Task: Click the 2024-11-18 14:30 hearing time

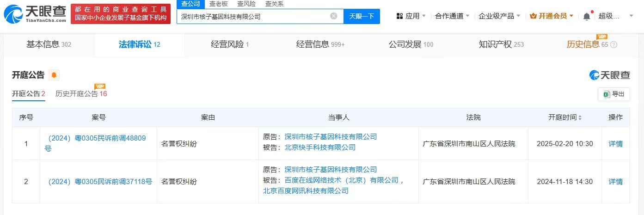Action: [564, 182]
